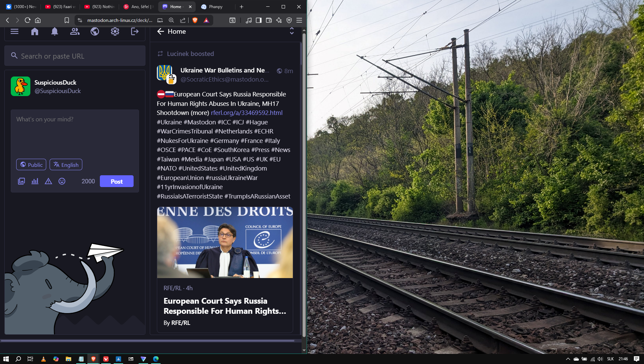
Task: Open the emoji picker in composer
Action: click(x=62, y=181)
